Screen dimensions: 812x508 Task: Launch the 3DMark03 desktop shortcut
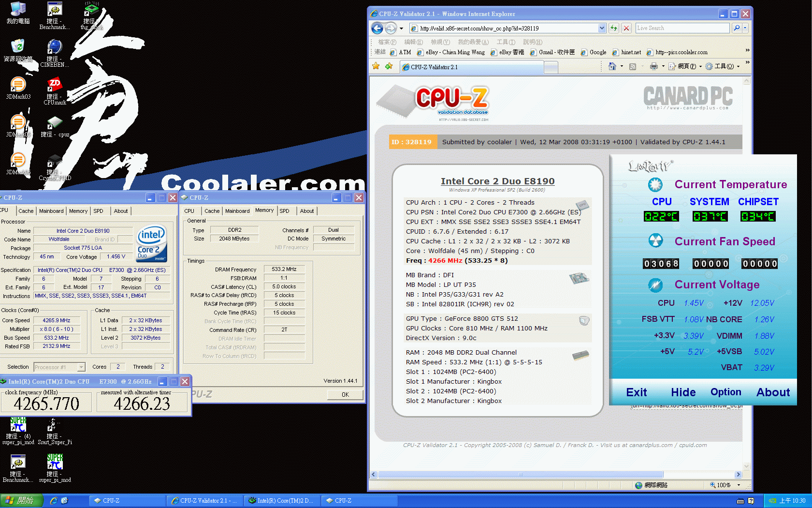(x=18, y=88)
